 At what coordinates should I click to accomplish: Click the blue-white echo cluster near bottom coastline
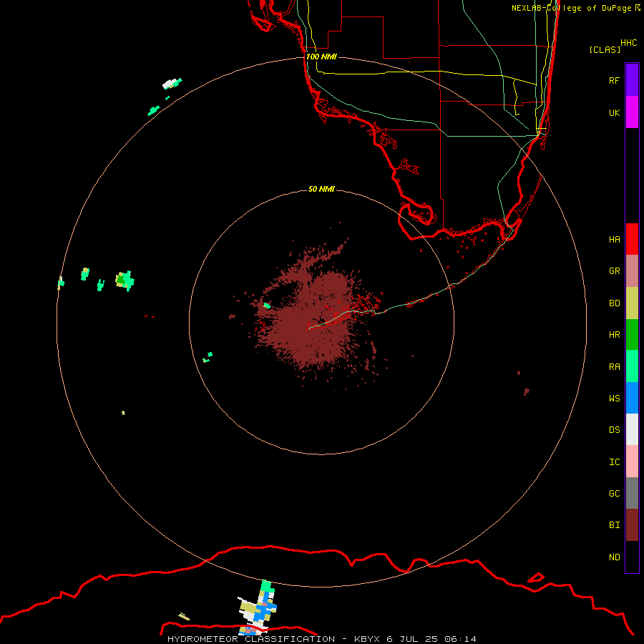click(x=258, y=607)
